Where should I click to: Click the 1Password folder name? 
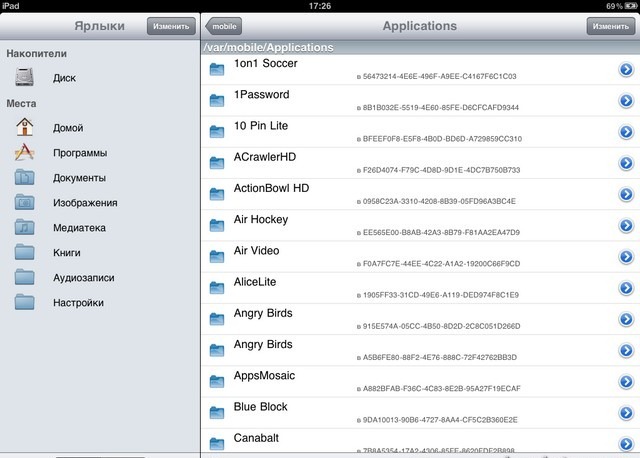point(261,95)
